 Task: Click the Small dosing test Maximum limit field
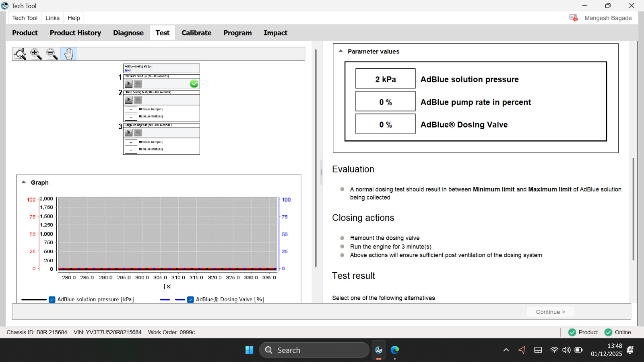click(131, 117)
